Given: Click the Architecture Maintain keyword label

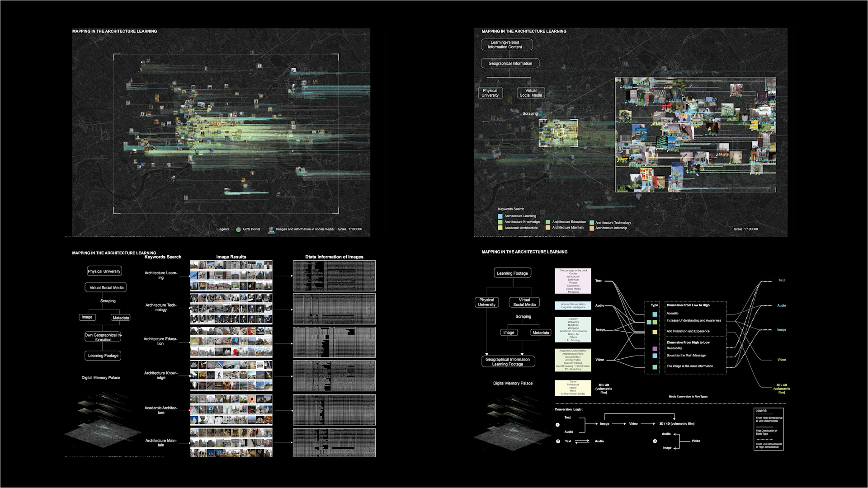Looking at the screenshot, I should [161, 443].
